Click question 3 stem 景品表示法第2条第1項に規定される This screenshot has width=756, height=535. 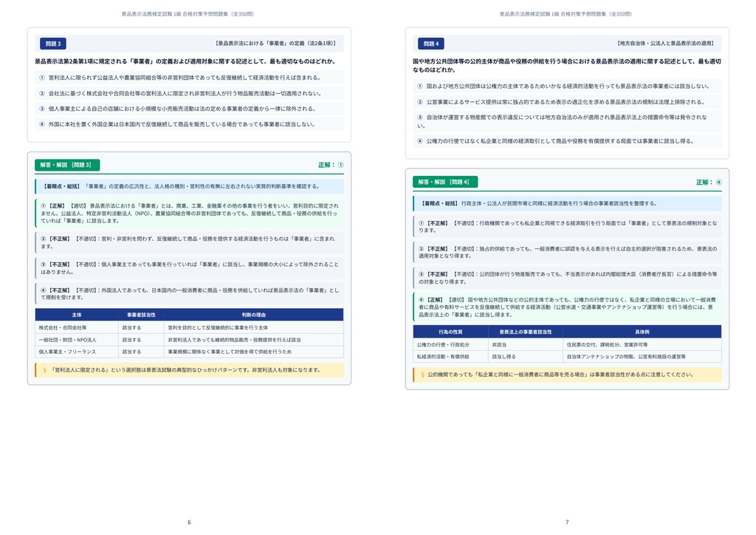[x=185, y=61]
